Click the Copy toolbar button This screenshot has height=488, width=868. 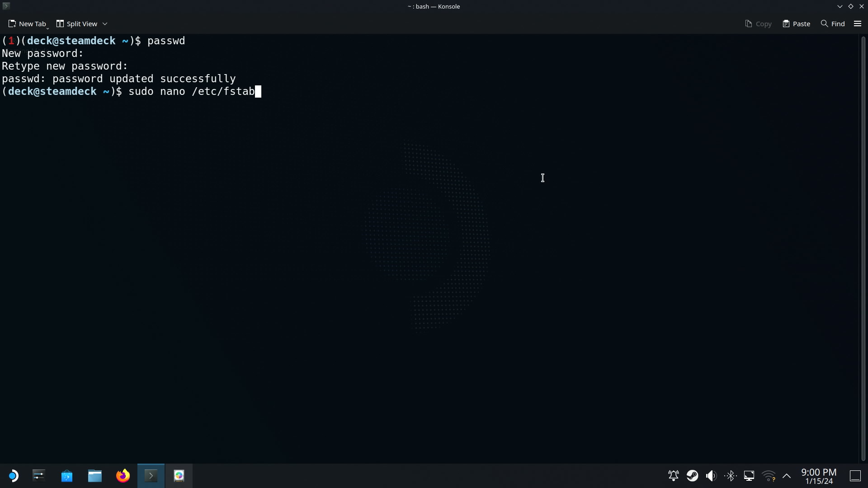tap(758, 23)
